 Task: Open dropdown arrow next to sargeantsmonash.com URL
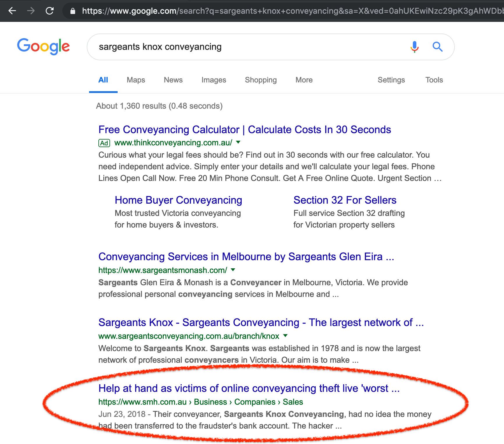pos(233,270)
